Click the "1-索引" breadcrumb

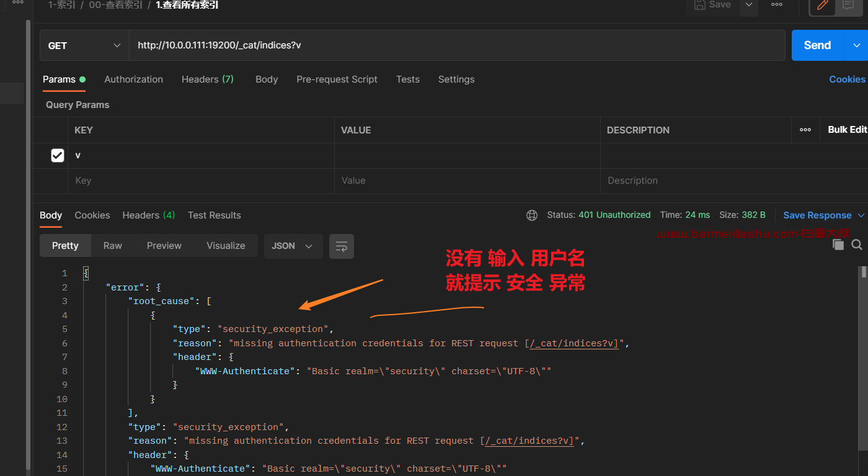(62, 5)
